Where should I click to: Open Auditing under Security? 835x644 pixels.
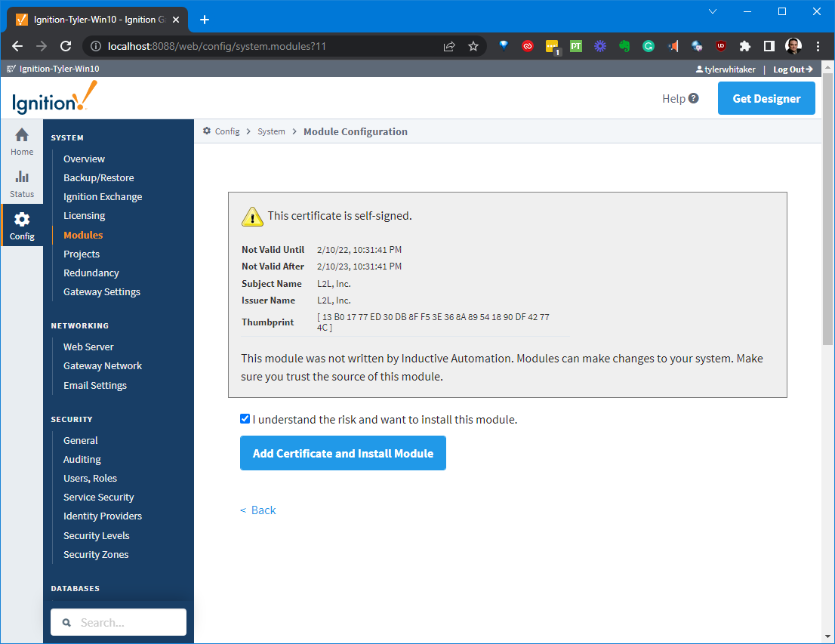[82, 459]
